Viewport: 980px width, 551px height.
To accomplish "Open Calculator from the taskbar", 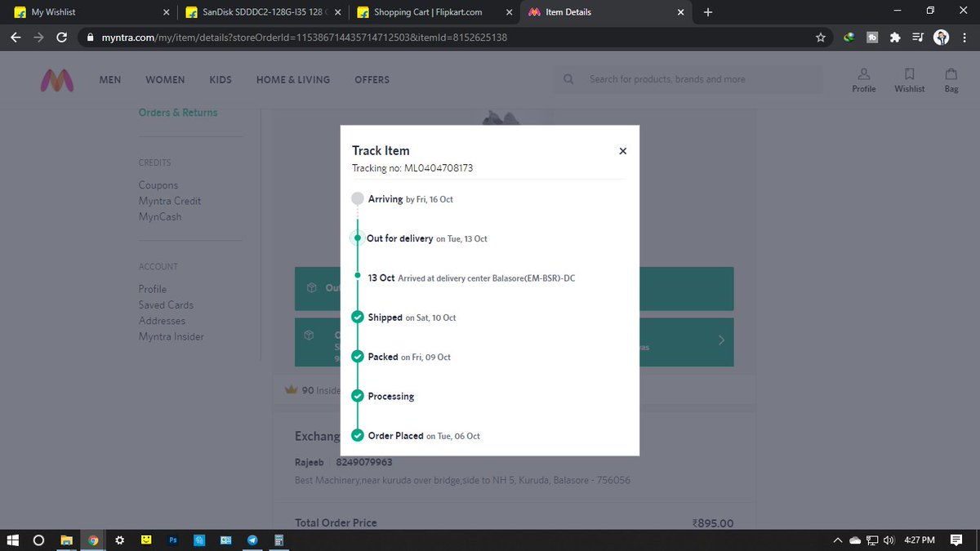I will click(279, 540).
